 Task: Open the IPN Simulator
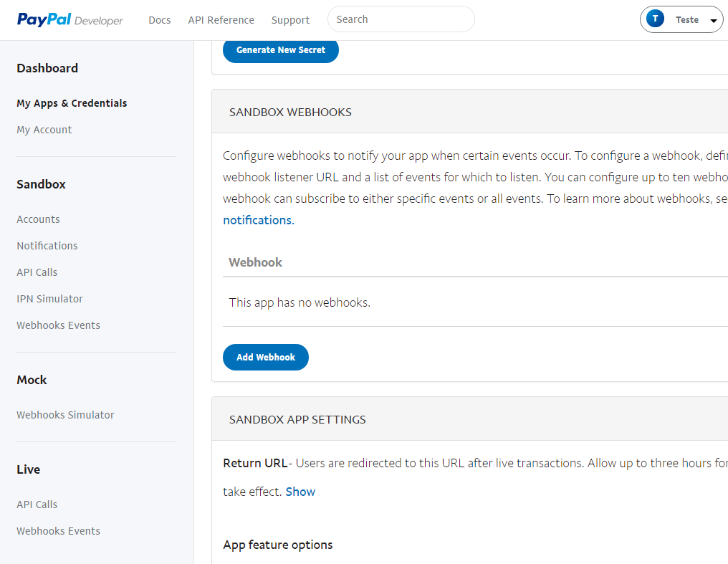click(49, 298)
